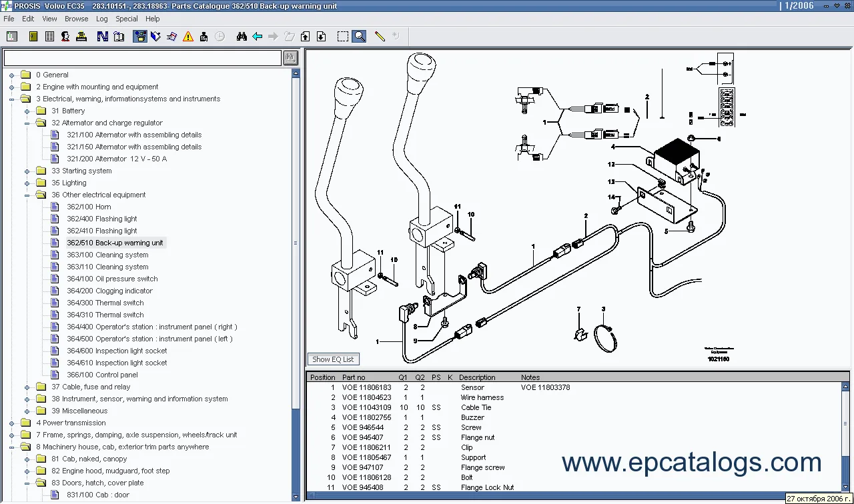Select 362/100 Horn in tree
The height and width of the screenshot is (504, 854).
pos(89,207)
